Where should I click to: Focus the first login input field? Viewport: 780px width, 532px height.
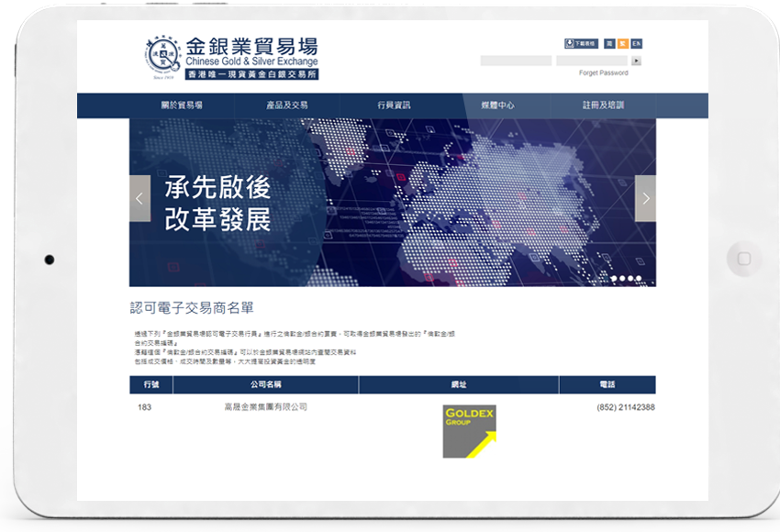(516, 61)
